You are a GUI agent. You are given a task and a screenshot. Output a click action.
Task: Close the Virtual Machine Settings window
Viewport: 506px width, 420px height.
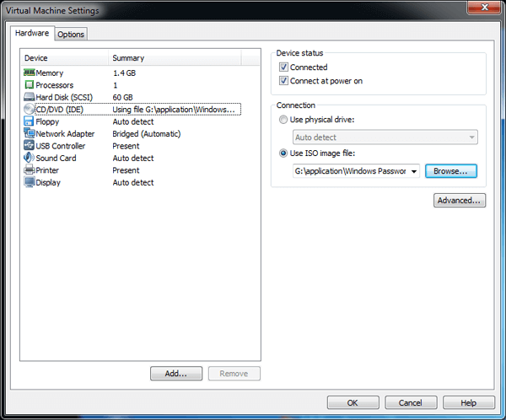(484, 8)
